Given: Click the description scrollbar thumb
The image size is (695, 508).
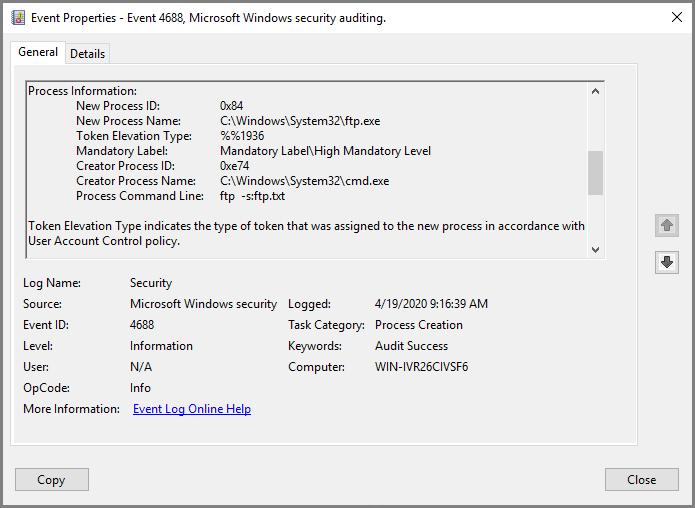Looking at the screenshot, I should pos(596,172).
